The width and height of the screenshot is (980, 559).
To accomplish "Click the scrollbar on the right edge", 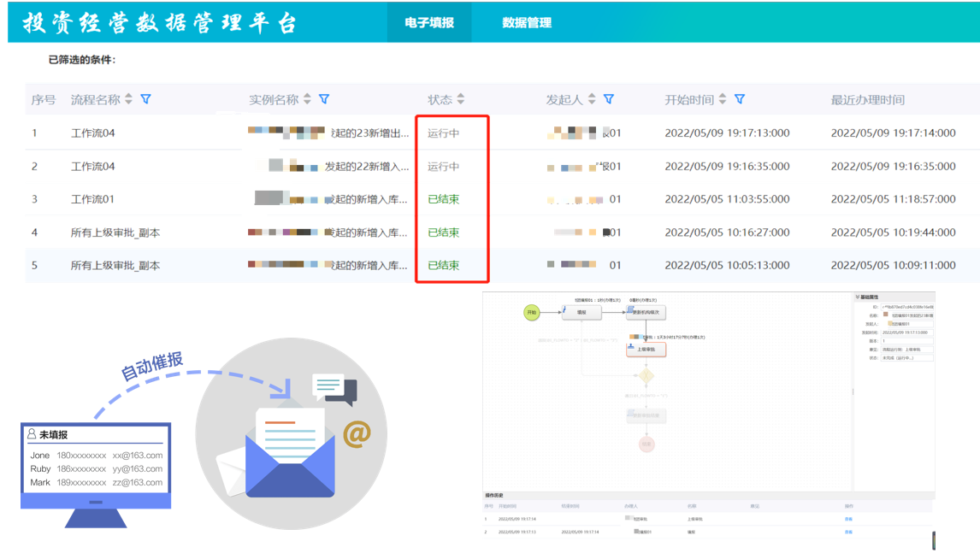I will [x=935, y=538].
